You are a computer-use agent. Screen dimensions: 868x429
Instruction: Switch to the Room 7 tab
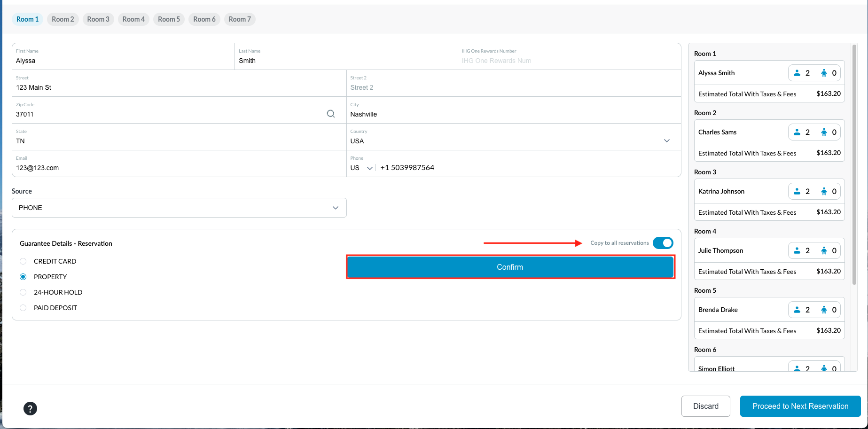pos(240,19)
